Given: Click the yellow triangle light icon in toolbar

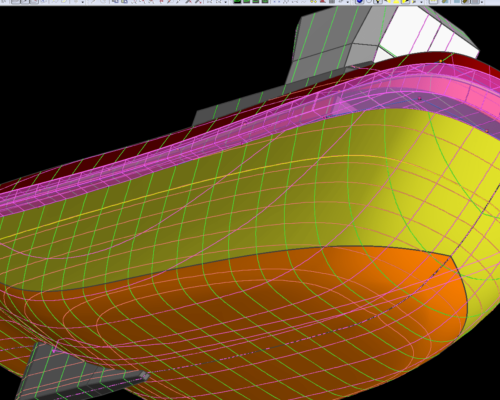Looking at the screenshot, I should (x=396, y=1).
